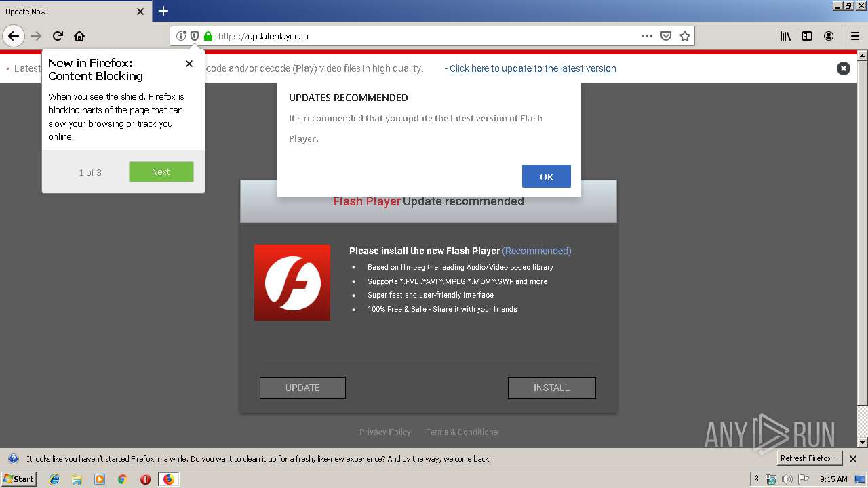Viewport: 868px width, 488px height.
Task: Open the Windows Start menu
Action: point(18,479)
